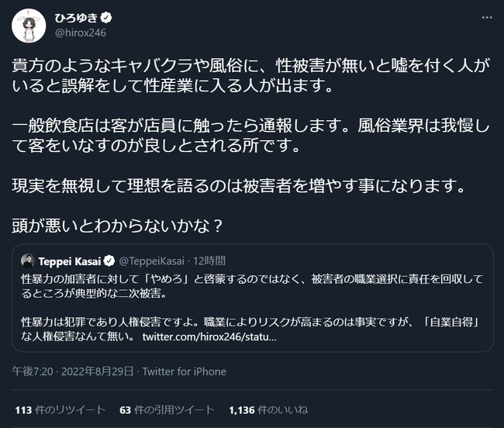Open the twitter.com/hirox246/statu… link
Screen dimensions: 504x428
point(209,337)
